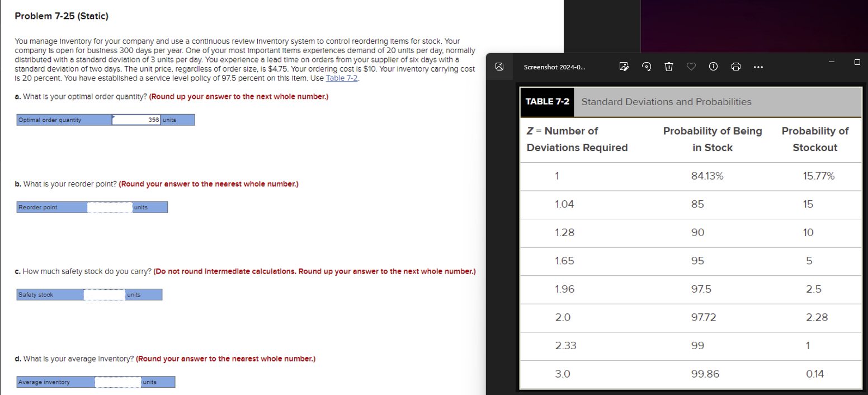The height and width of the screenshot is (395, 868).
Task: Restore down the Photos window
Action: 857,62
